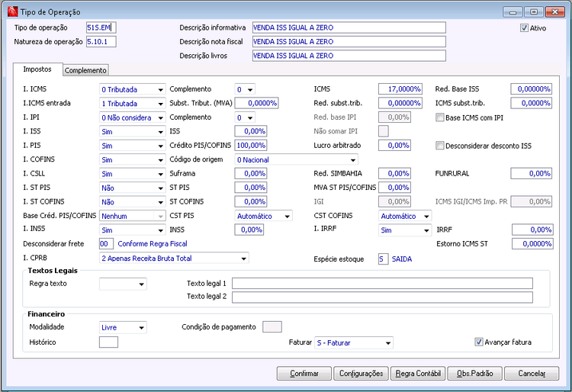Click the Descrição livros field
572x392 pixels.
[349, 56]
